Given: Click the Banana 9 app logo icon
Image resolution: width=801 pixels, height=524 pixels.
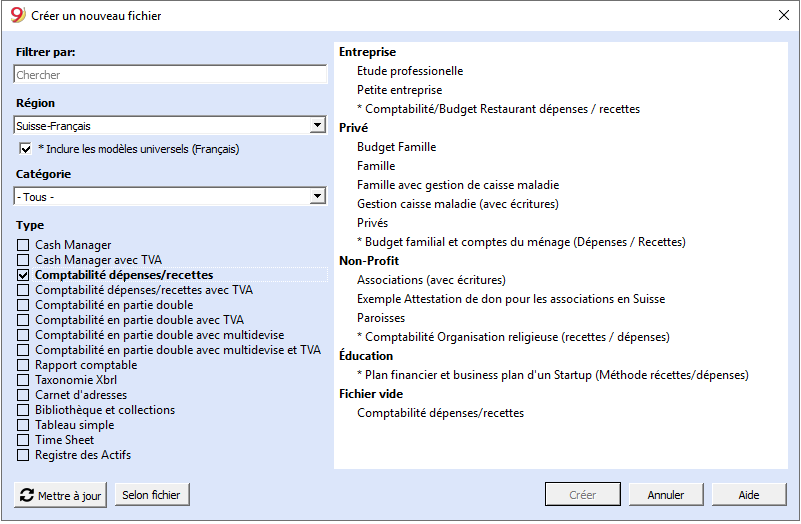Looking at the screenshot, I should [17, 15].
